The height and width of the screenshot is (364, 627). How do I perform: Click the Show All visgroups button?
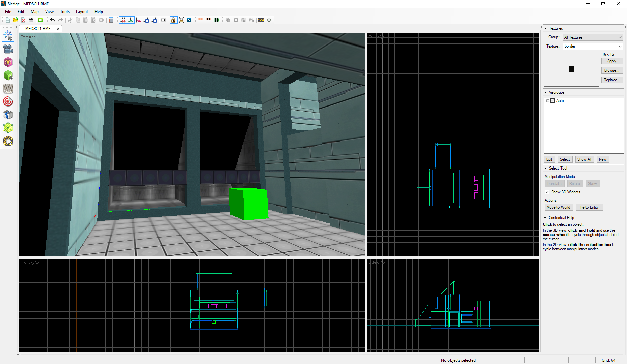click(584, 159)
